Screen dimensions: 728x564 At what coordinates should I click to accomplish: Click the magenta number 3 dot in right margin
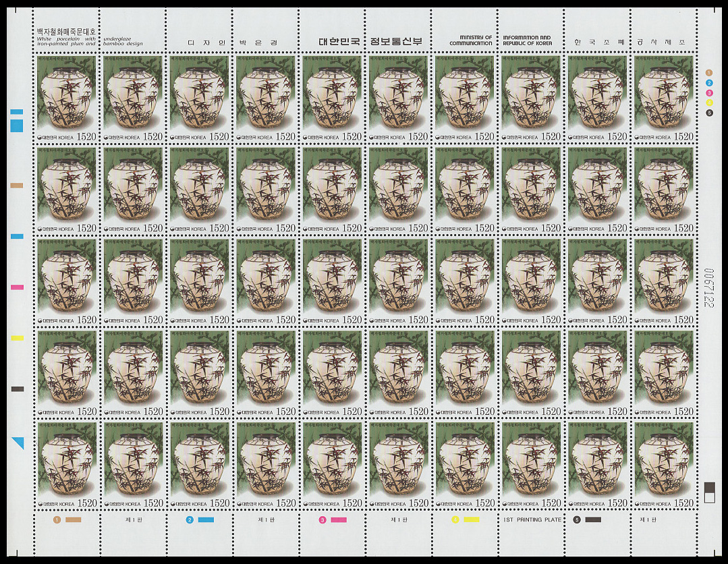[709, 93]
